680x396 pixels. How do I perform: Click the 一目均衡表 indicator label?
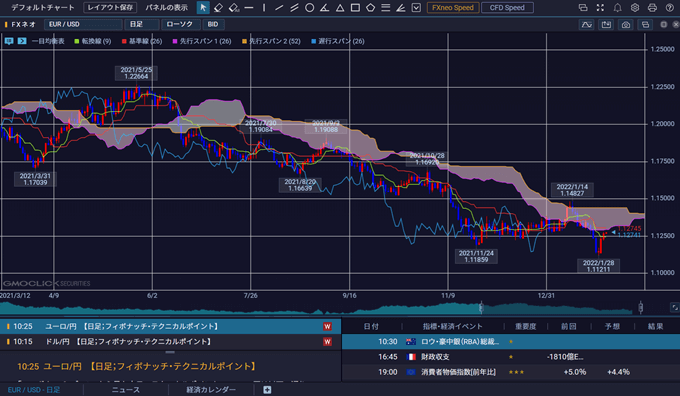click(x=48, y=41)
